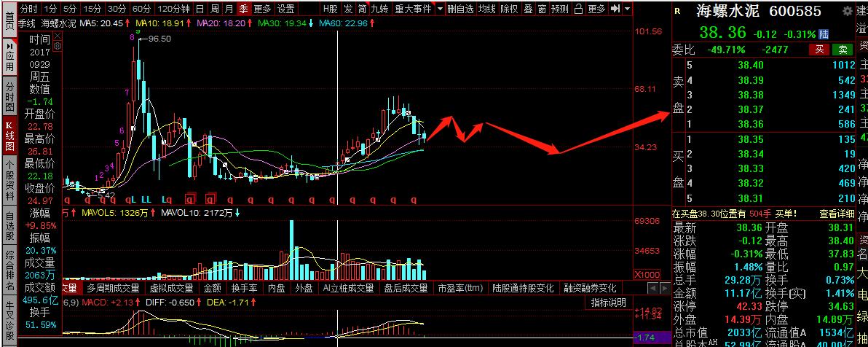Open the dropdown arrow at toolbar's far right
The width and height of the screenshot is (868, 347).
(x=627, y=9)
